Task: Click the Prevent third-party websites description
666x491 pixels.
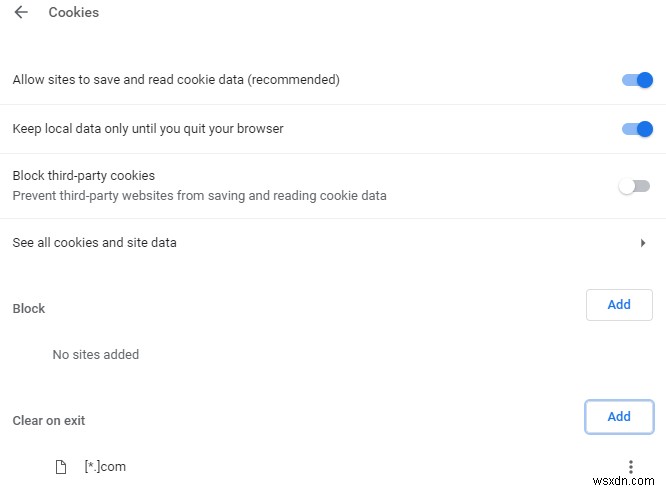Action: click(x=199, y=196)
